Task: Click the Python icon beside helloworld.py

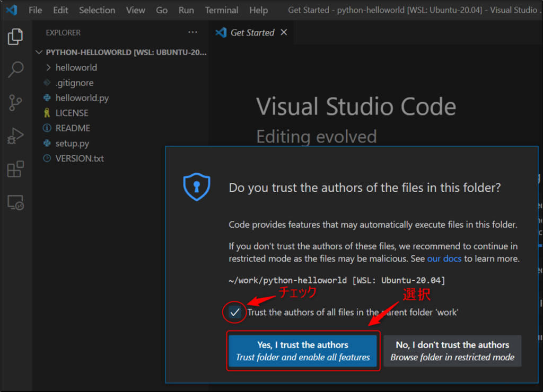Action: point(47,98)
